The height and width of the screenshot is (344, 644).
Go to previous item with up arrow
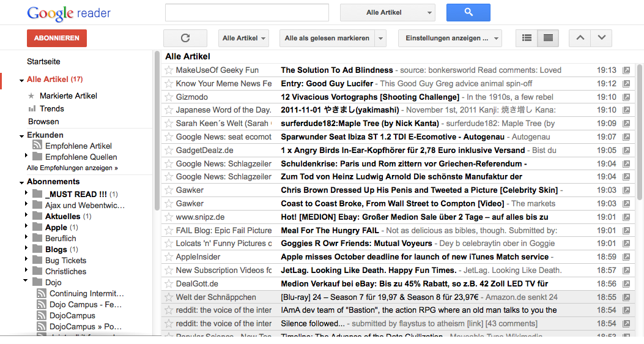pyautogui.click(x=580, y=38)
